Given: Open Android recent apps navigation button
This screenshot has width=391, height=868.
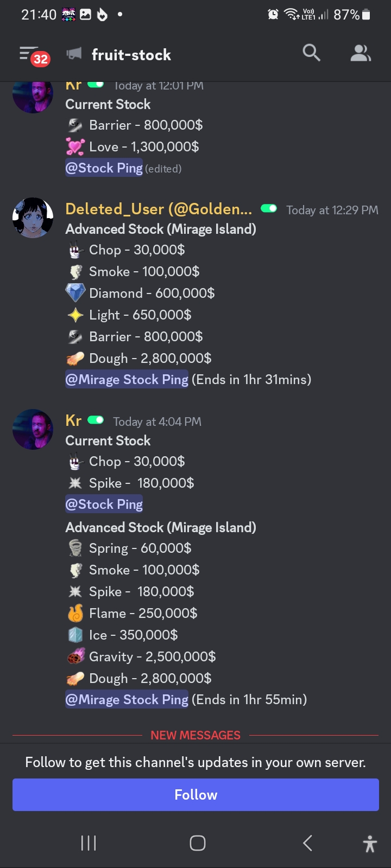Looking at the screenshot, I should 89,843.
